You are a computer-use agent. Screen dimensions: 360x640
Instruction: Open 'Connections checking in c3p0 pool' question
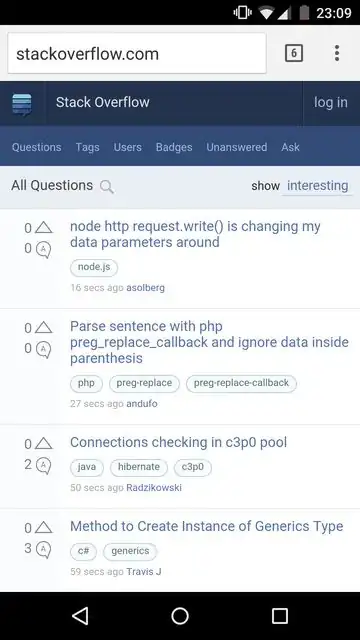(x=178, y=442)
